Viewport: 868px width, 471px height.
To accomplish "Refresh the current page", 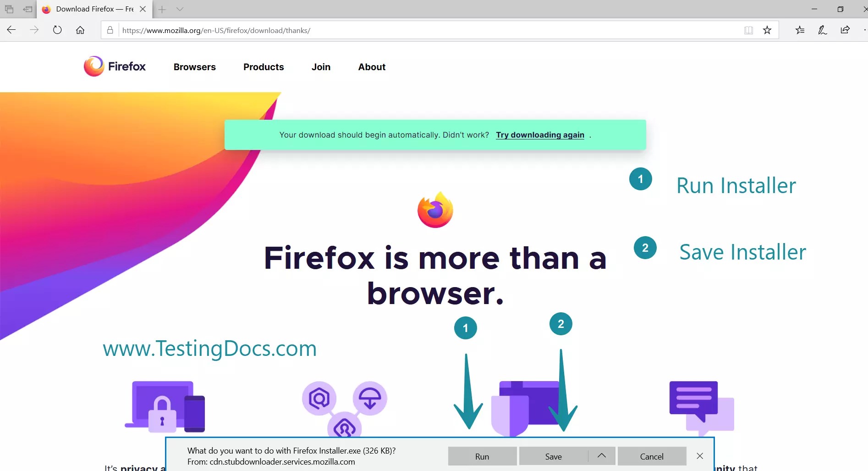I will (x=57, y=30).
